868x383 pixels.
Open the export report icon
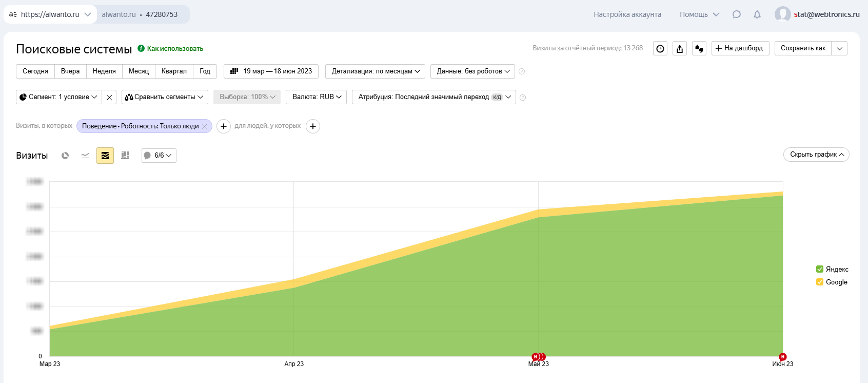pyautogui.click(x=680, y=48)
